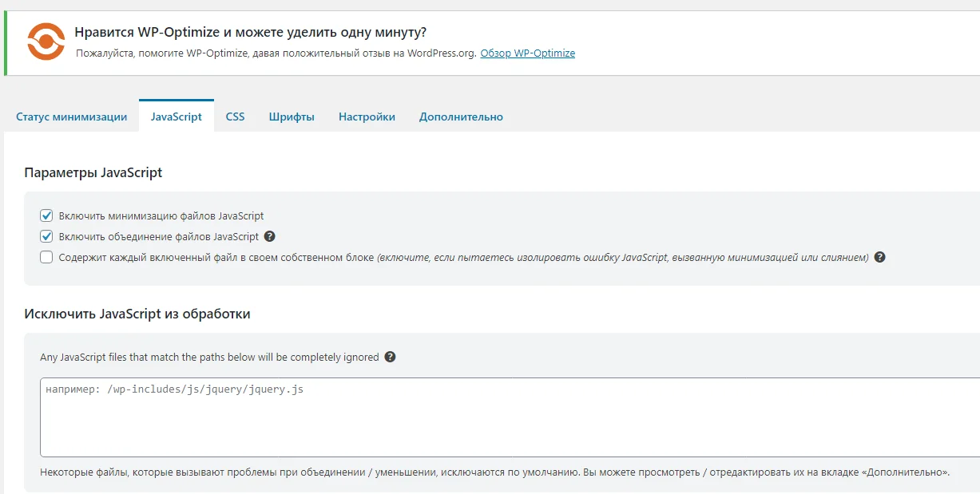980x494 pixels.
Task: Select the JavaScript tab
Action: (177, 117)
